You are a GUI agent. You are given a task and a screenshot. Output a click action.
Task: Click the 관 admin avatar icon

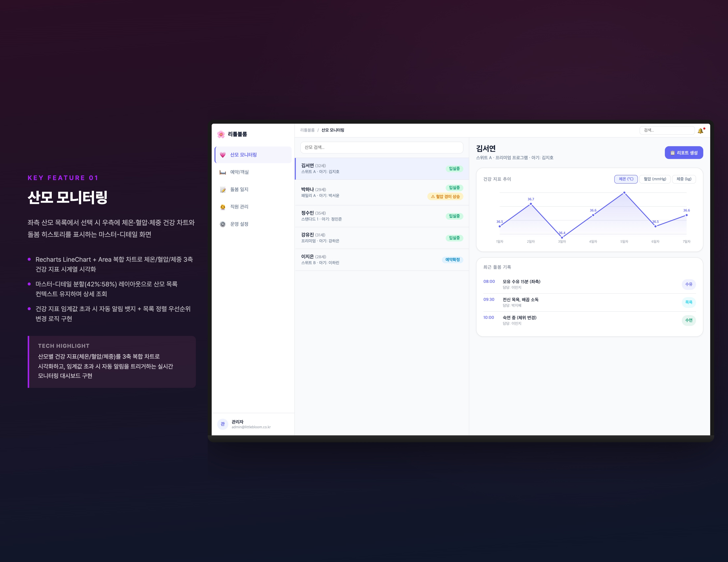[223, 424]
